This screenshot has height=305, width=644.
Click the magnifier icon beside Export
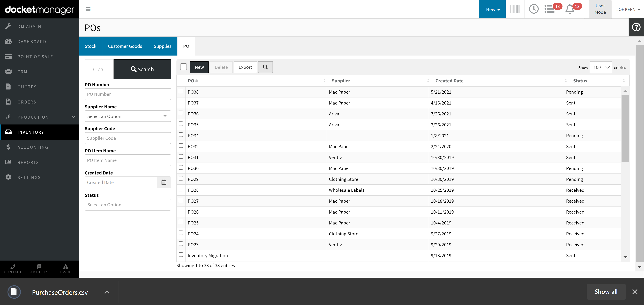(x=265, y=67)
